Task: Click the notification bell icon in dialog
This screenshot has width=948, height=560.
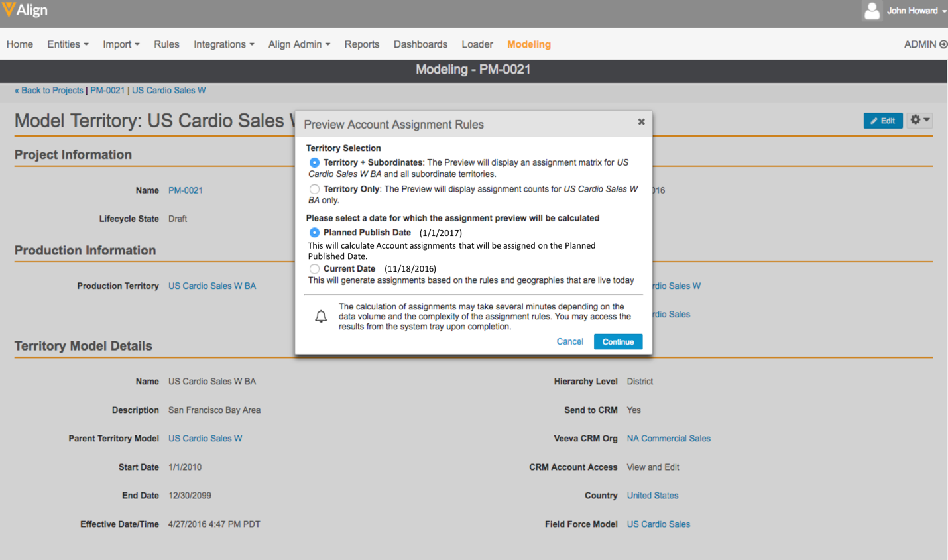Action: coord(321,316)
